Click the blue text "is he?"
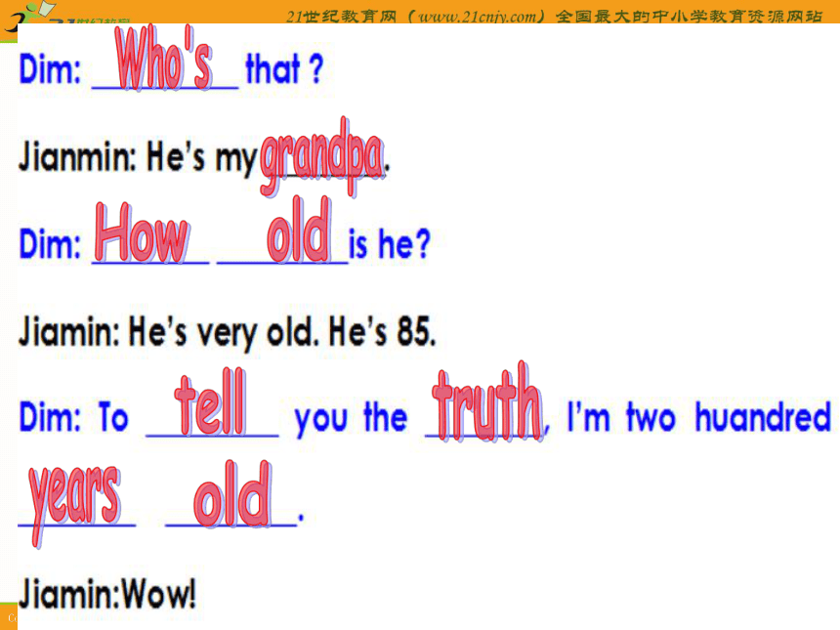 pos(390,243)
